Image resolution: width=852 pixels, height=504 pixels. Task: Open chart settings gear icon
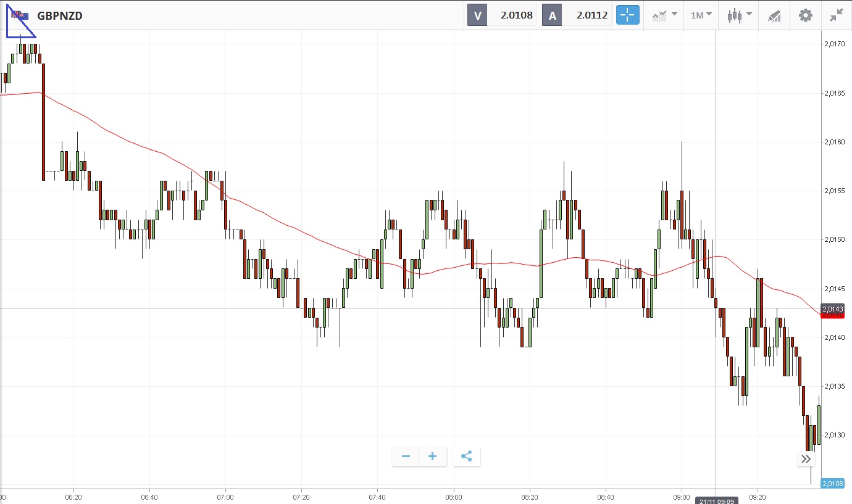click(x=806, y=15)
